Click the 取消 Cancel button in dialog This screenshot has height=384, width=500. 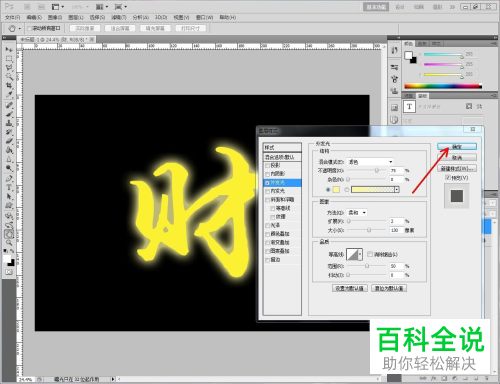pos(457,157)
